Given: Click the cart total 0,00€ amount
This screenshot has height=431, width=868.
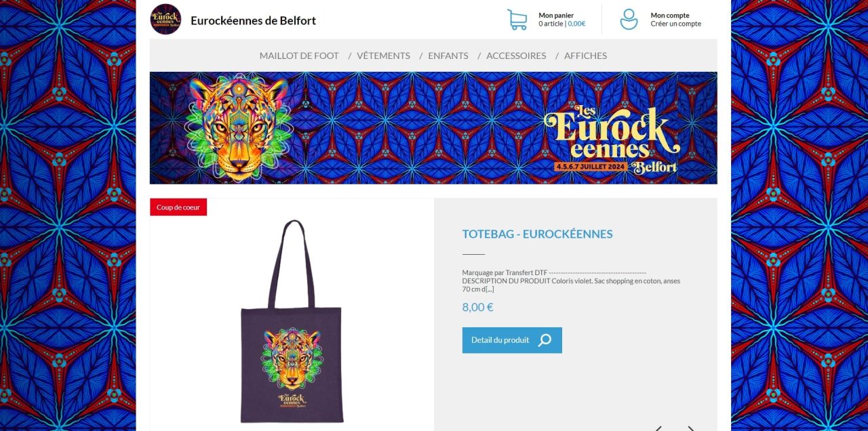Looking at the screenshot, I should click(576, 24).
